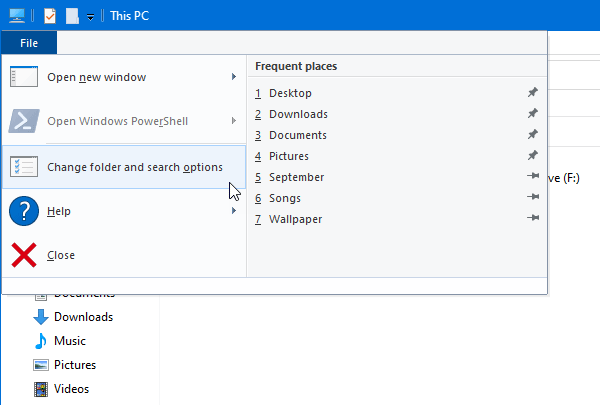Unpin Documents using its pin icon
The width and height of the screenshot is (600, 405).
point(533,134)
